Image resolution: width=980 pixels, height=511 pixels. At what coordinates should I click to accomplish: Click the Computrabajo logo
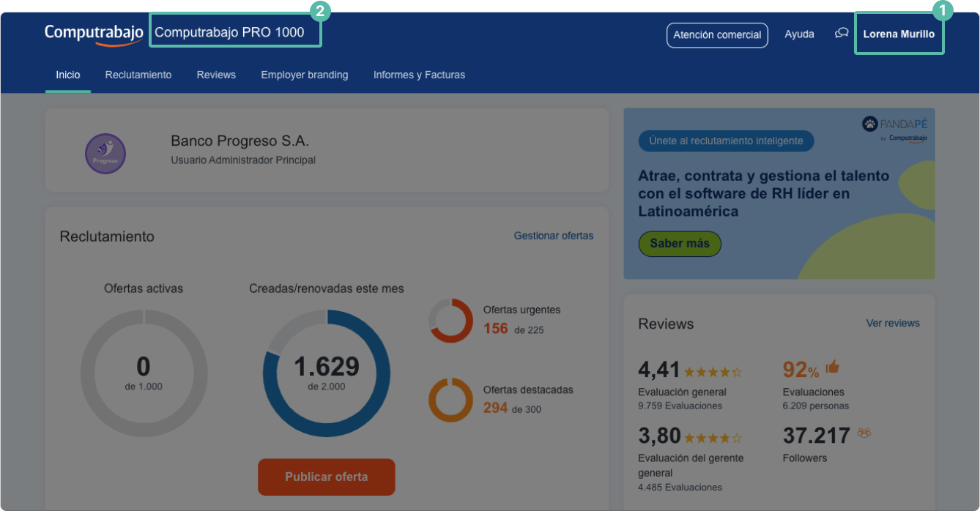coord(93,34)
